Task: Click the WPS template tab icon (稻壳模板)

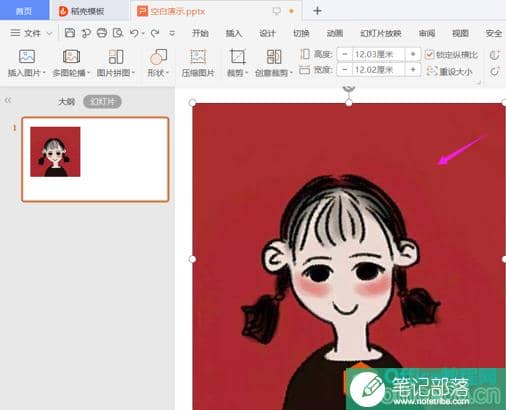Action: click(63, 11)
